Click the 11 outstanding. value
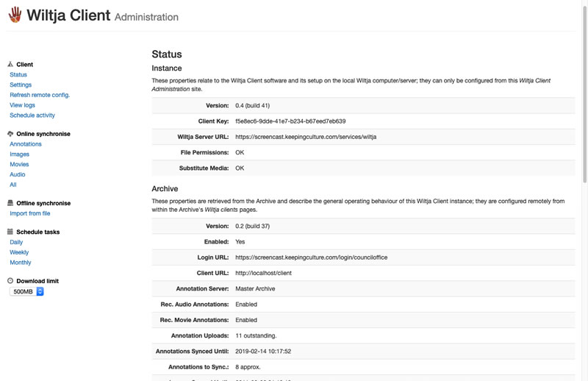Viewport: 588px width, 381px height. coord(256,335)
